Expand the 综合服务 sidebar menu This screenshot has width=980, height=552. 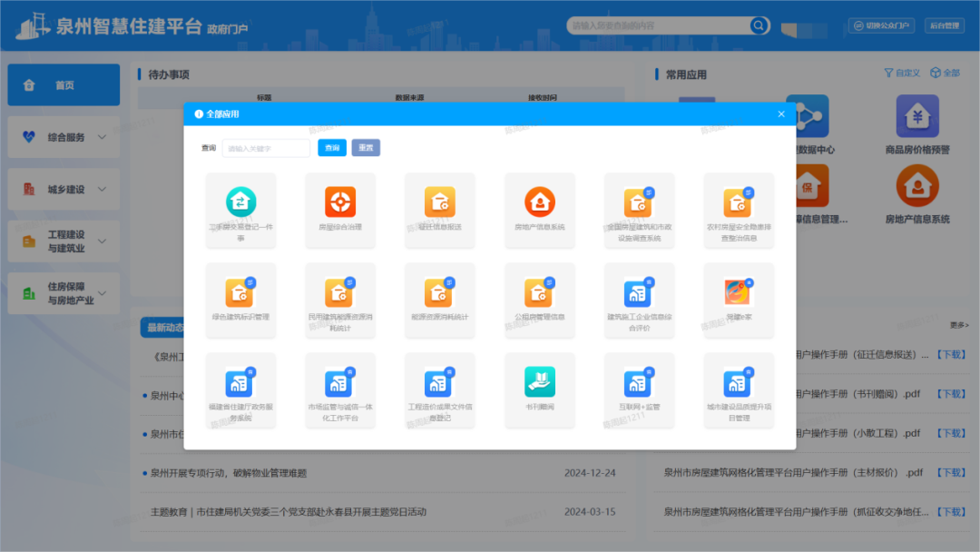64,137
